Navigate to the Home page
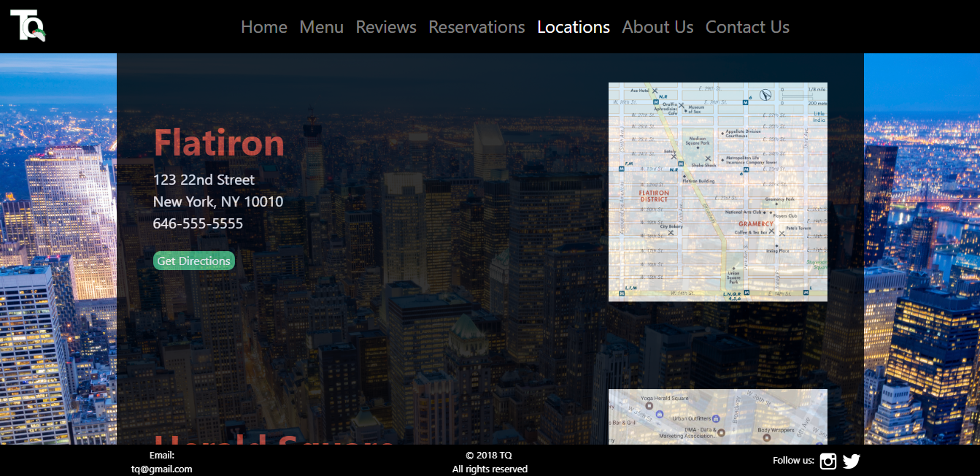Image resolution: width=980 pixels, height=476 pixels. click(263, 27)
